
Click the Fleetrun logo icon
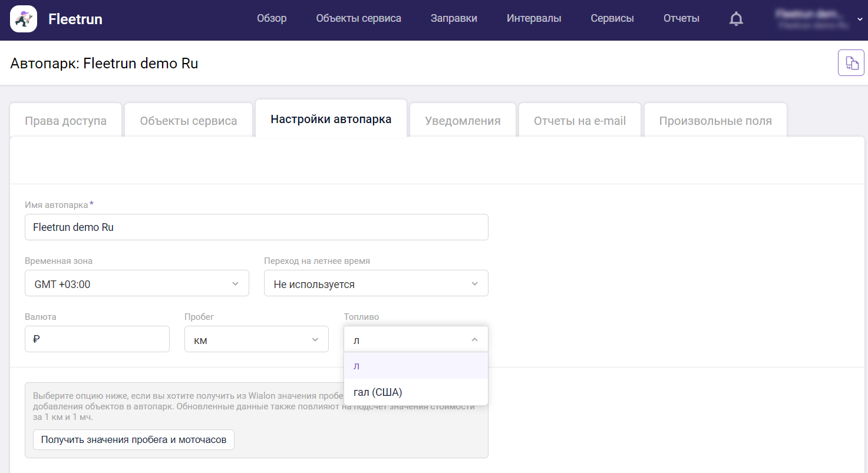(24, 19)
